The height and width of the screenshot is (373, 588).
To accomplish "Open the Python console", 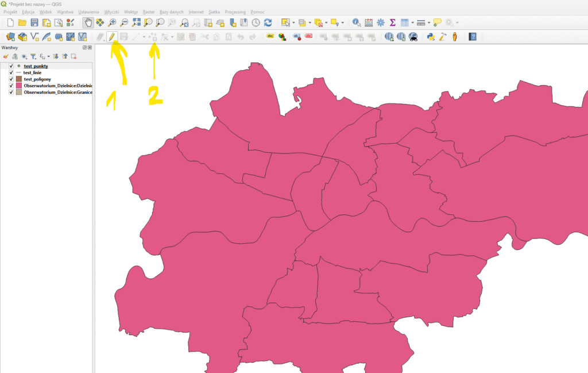I will 431,37.
